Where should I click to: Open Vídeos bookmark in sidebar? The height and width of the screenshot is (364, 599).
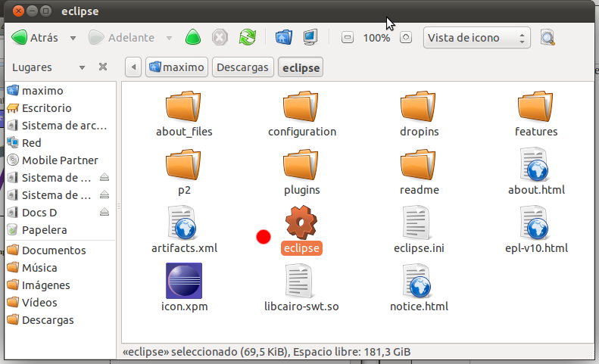61,303
